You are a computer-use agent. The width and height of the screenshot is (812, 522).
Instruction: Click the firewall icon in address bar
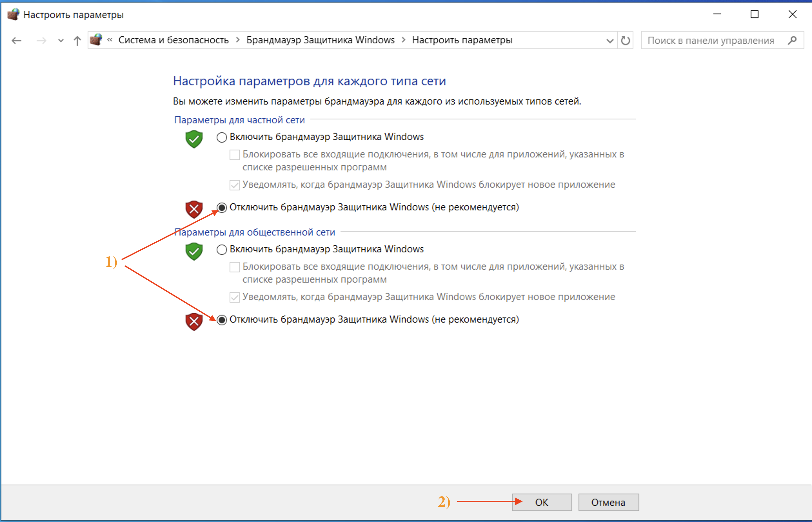click(x=96, y=40)
